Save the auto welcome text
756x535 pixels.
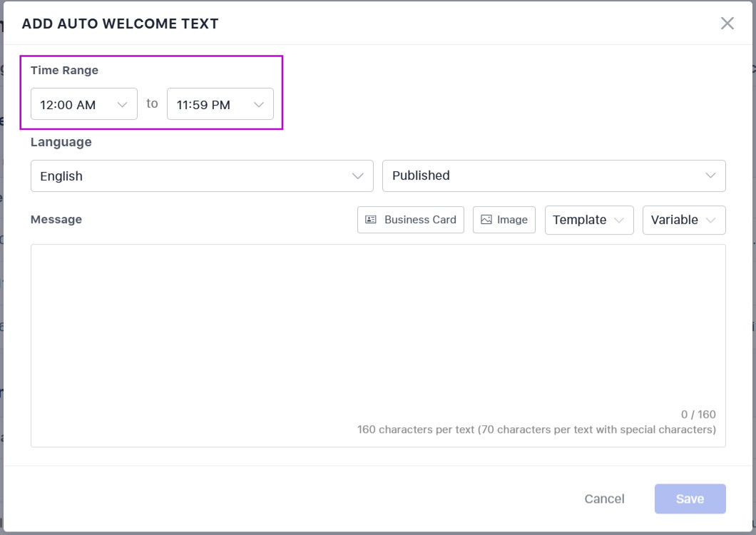tap(690, 499)
